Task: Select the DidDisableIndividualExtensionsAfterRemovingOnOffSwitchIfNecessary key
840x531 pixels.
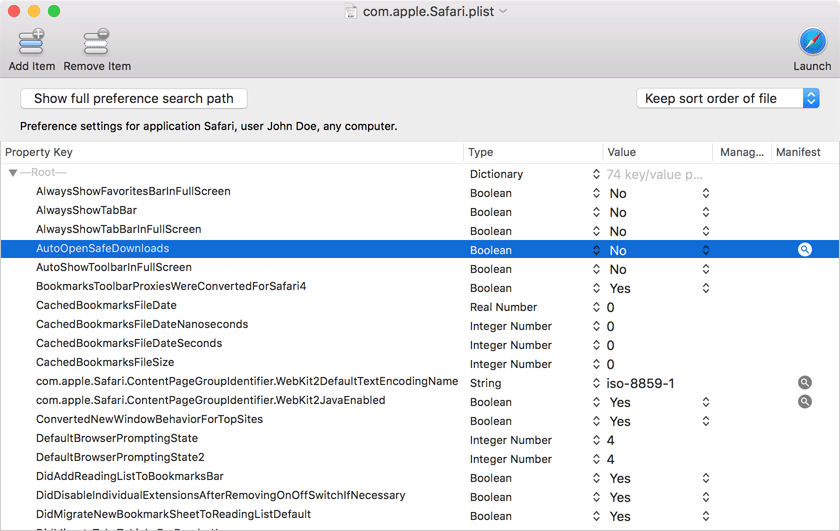Action: (220, 495)
